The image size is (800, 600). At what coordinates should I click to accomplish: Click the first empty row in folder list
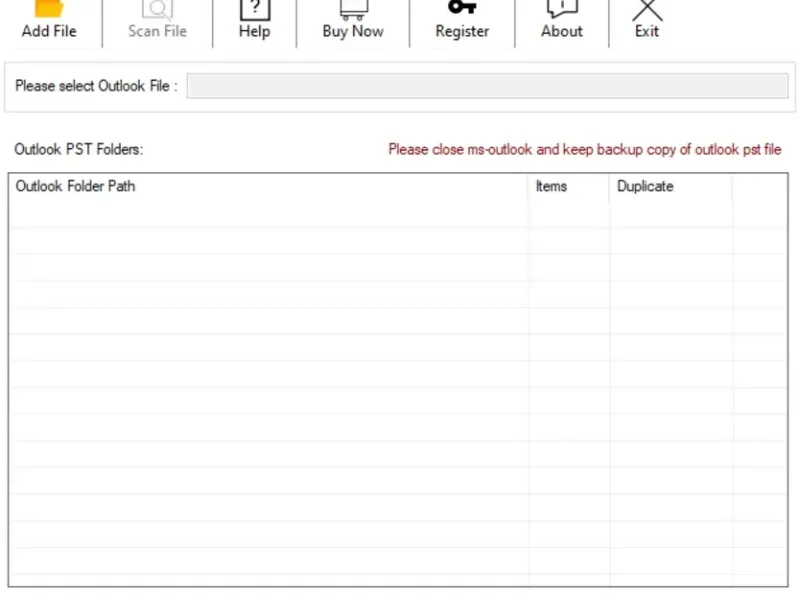pos(268,214)
